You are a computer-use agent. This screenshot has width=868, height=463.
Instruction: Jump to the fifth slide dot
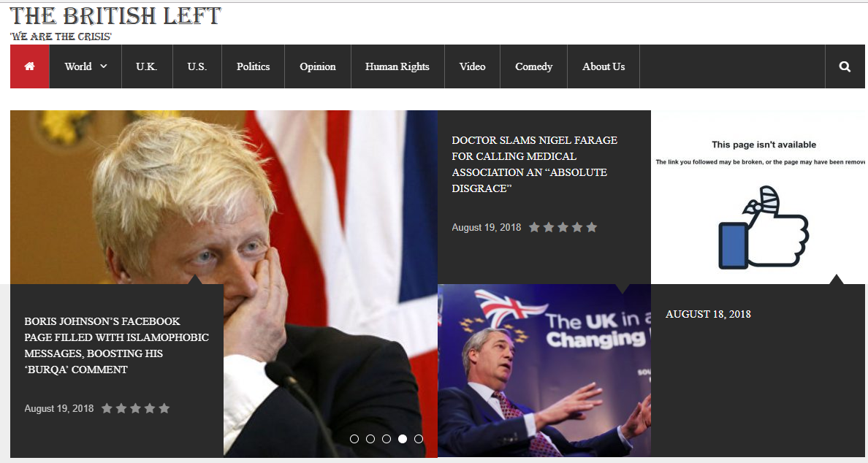[x=419, y=439]
